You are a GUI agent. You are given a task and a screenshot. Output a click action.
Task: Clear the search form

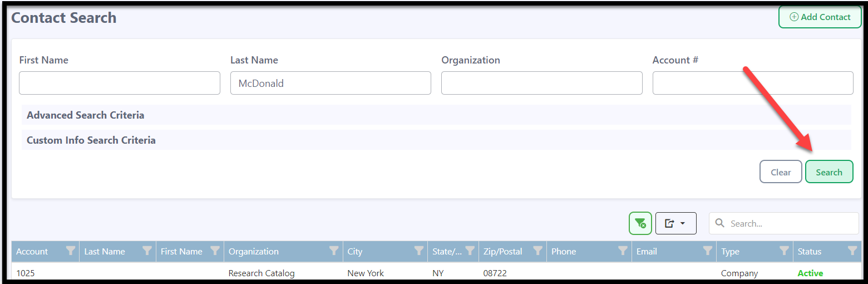click(781, 172)
